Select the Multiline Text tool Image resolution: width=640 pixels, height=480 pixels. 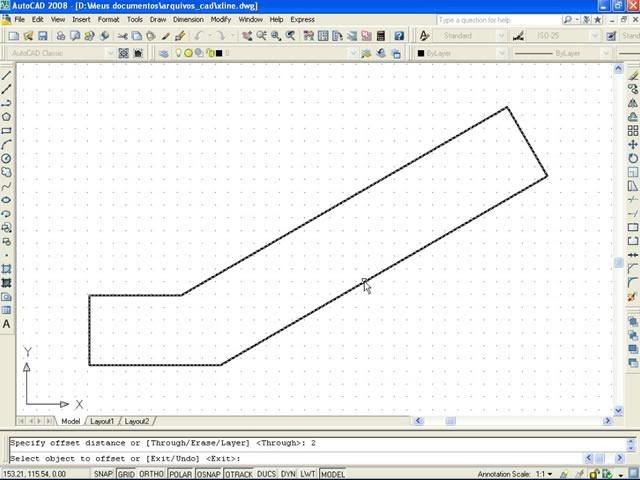(6, 324)
